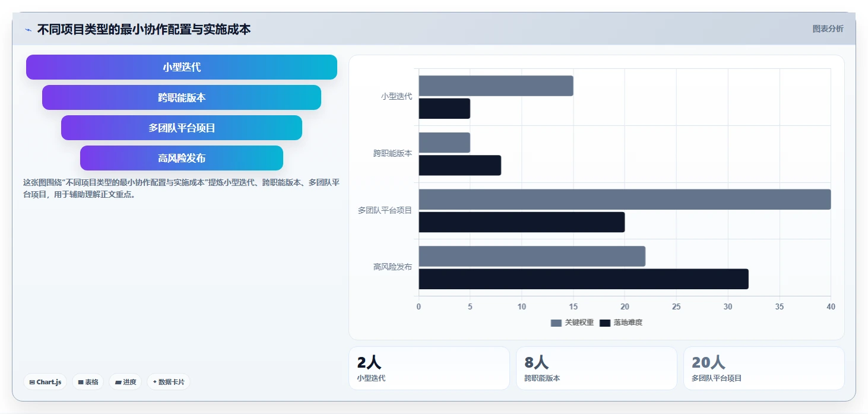The image size is (868, 414).
Task: Click the 小型迭代 关键权重 bar
Action: (x=496, y=86)
